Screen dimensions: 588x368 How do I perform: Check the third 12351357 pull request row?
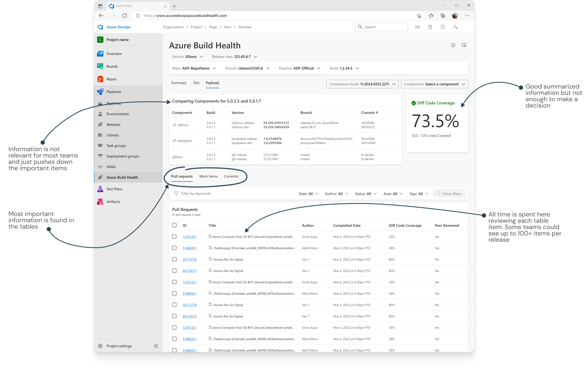[174, 327]
